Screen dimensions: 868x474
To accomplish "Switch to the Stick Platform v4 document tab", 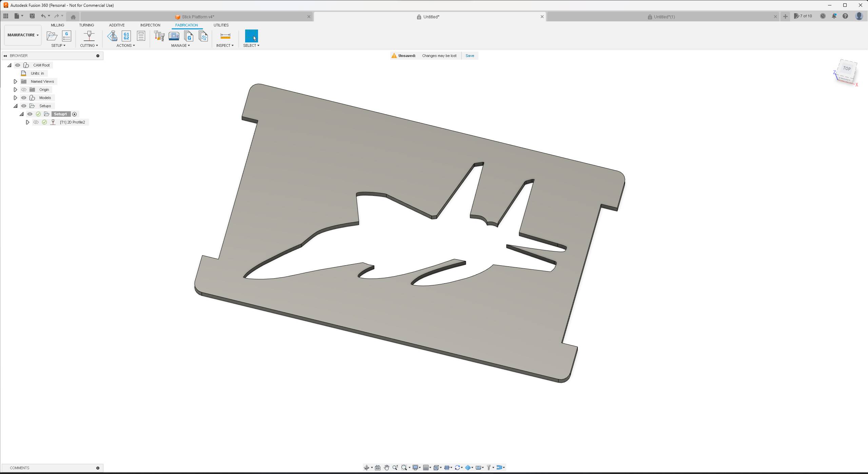I will click(198, 17).
